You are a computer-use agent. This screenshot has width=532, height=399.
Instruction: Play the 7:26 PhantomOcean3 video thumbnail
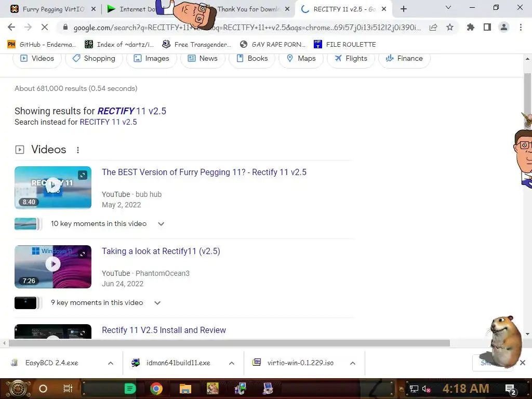(x=53, y=267)
